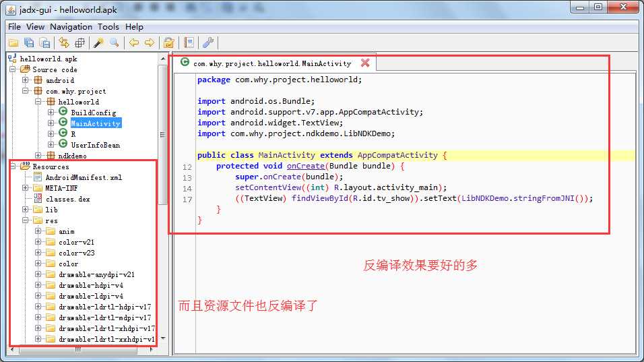
Task: Click the deobfuscation lock toolbar icon
Action: (169, 42)
